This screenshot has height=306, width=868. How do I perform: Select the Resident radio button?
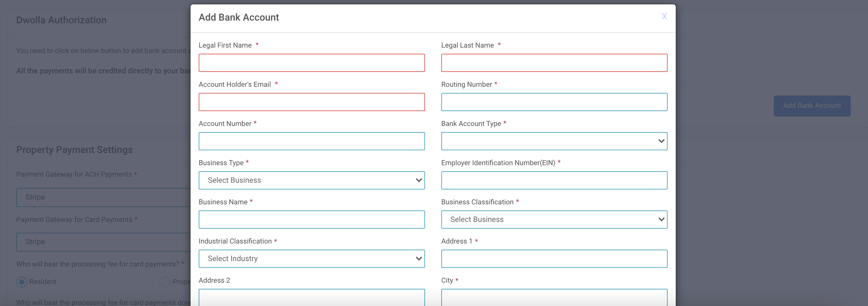22,282
